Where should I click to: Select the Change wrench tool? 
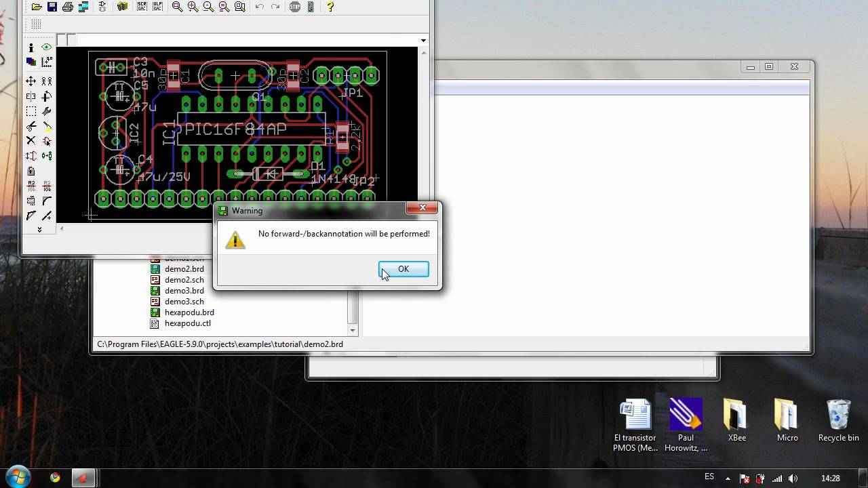(x=47, y=111)
